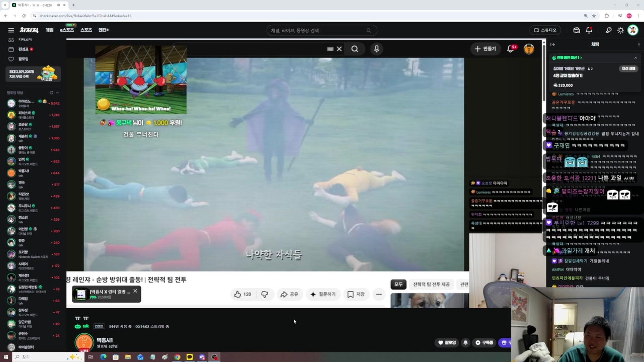
Task: Open the YouTube more actions ellipsis
Action: pos(379,294)
